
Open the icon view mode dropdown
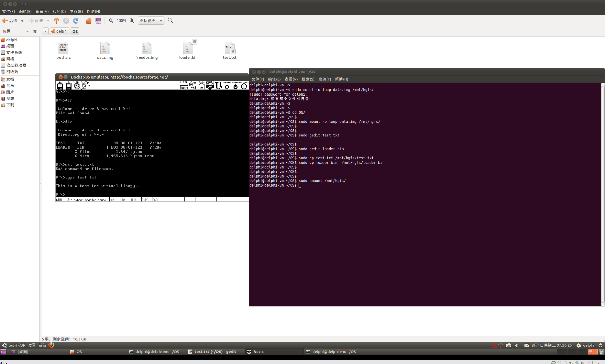[151, 21]
